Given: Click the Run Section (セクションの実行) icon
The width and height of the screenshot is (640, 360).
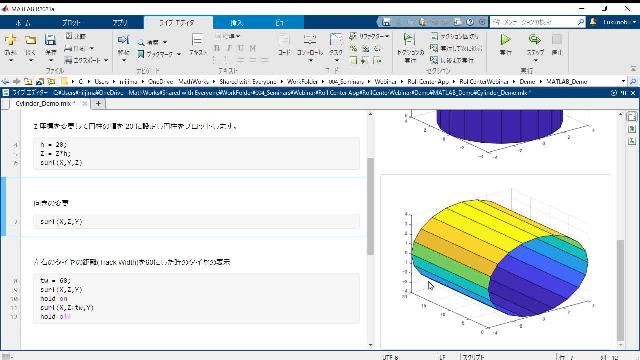Looking at the screenshot, I should (x=409, y=40).
